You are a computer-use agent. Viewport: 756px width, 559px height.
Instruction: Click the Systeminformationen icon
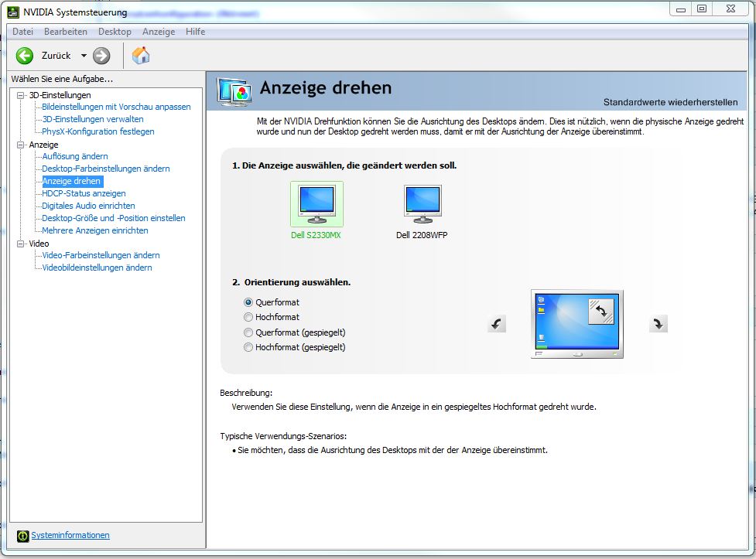click(22, 536)
